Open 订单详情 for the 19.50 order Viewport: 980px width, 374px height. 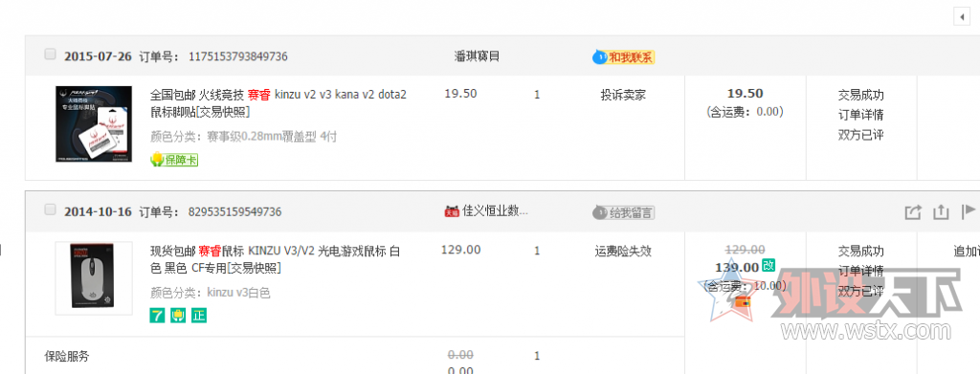pyautogui.click(x=860, y=115)
